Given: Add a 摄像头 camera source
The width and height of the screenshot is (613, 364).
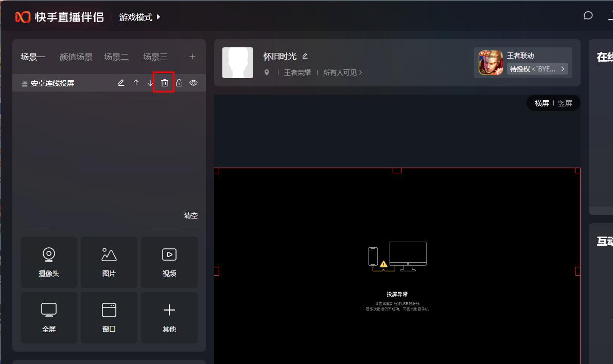Looking at the screenshot, I should click(49, 262).
